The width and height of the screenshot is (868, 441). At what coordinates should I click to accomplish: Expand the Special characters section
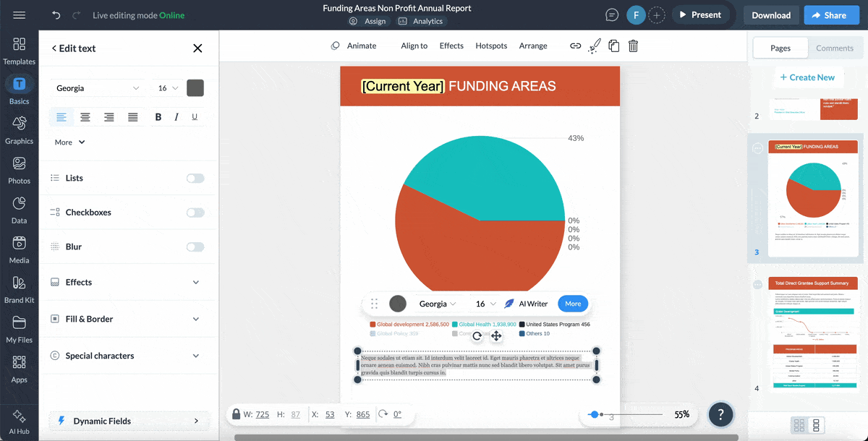pyautogui.click(x=127, y=356)
